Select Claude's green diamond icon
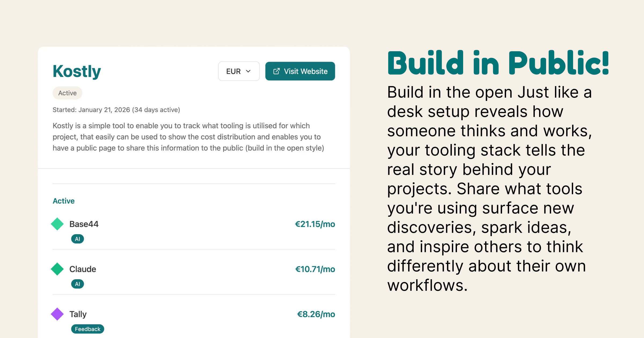The width and height of the screenshot is (644, 338). [57, 268]
